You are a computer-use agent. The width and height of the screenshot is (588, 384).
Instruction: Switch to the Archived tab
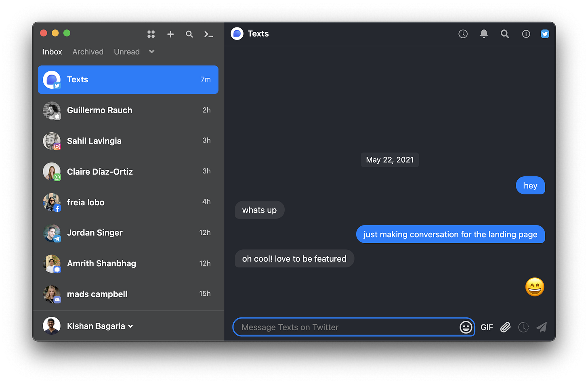click(88, 52)
